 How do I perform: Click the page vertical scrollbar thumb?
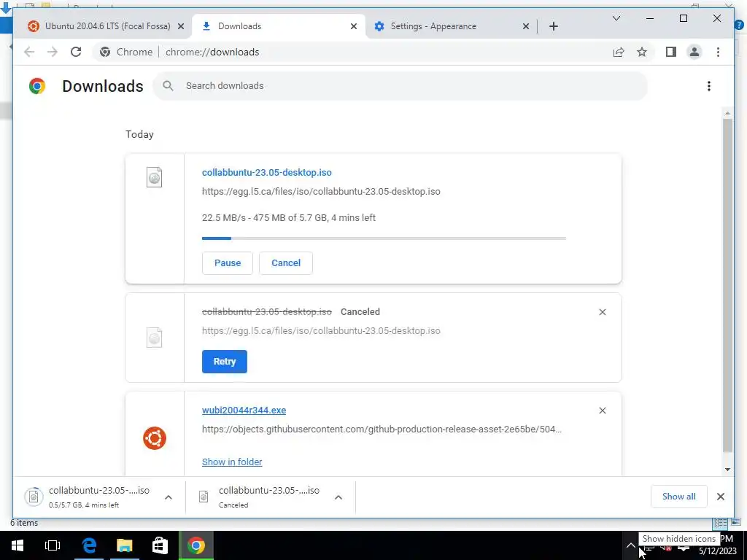coord(727,285)
